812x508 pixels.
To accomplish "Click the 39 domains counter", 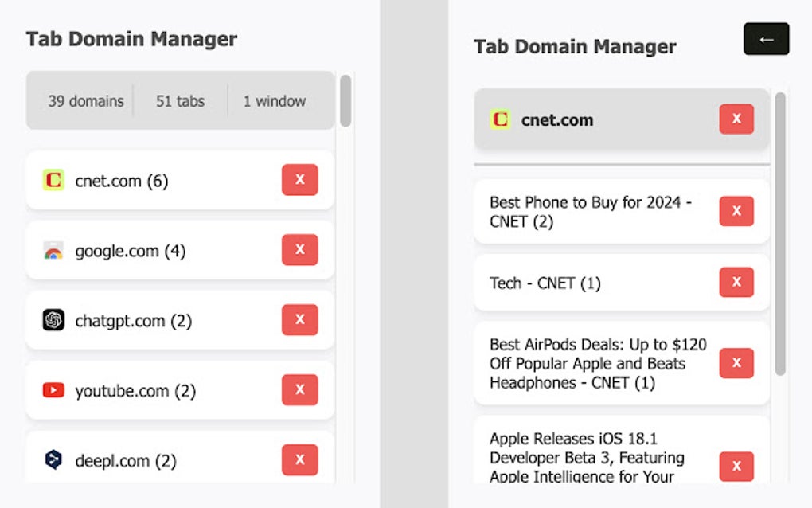I will (x=85, y=101).
